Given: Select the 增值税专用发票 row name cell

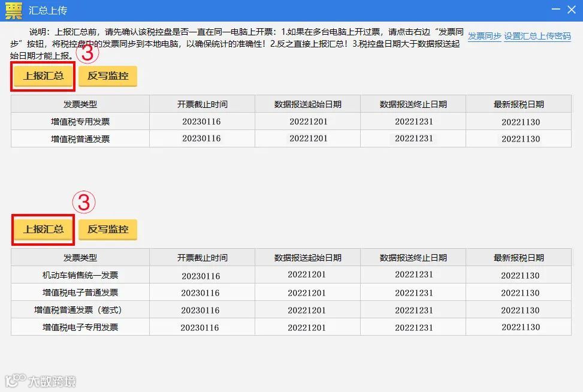Looking at the screenshot, I should [x=80, y=122].
